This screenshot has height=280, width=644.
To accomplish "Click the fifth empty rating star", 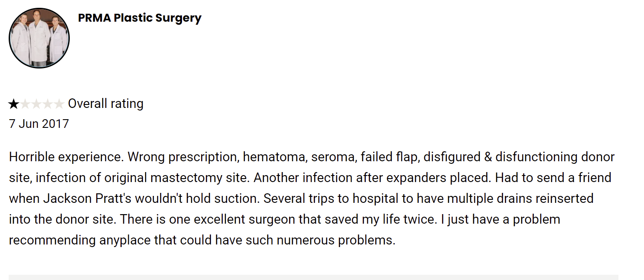I will pyautogui.click(x=59, y=104).
